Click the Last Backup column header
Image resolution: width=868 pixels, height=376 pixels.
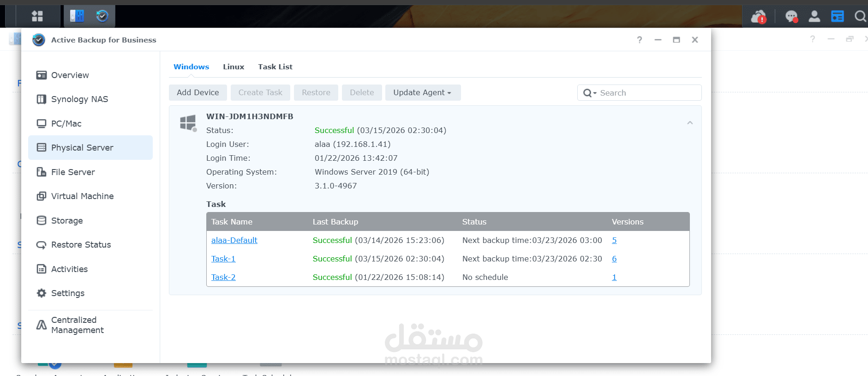(x=335, y=222)
